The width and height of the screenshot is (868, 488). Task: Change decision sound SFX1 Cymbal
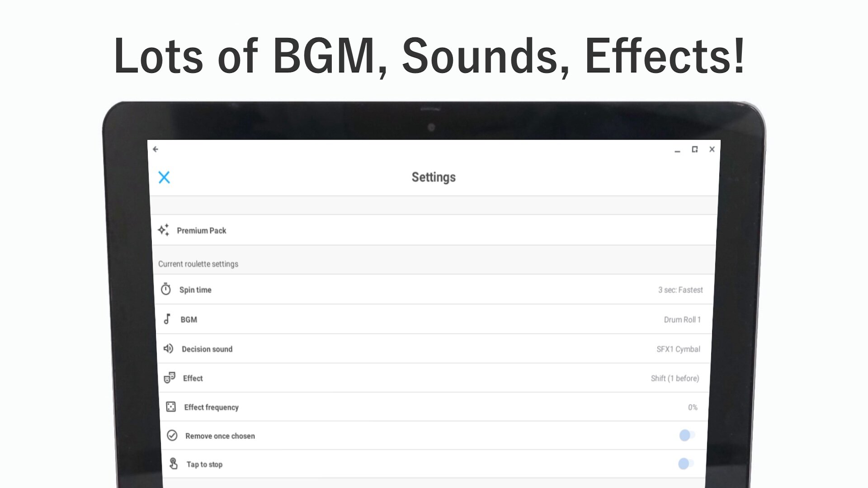pos(678,349)
